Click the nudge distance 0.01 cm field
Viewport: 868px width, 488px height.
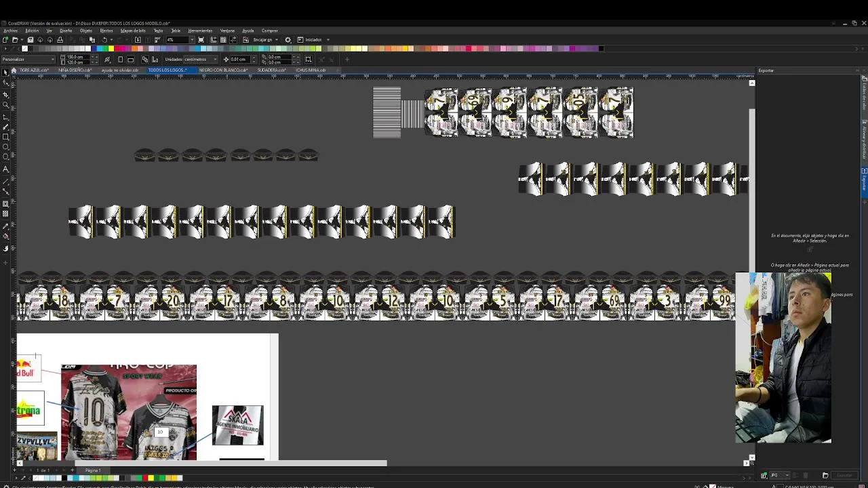[240, 60]
